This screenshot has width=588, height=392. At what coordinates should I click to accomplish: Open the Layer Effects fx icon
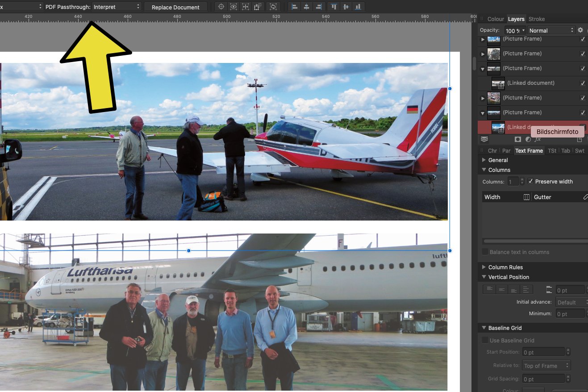pyautogui.click(x=538, y=140)
